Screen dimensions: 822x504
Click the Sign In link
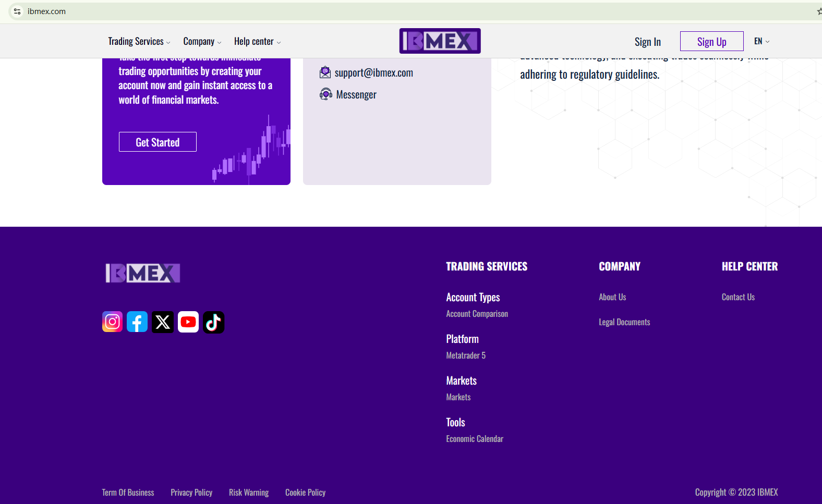(x=648, y=42)
